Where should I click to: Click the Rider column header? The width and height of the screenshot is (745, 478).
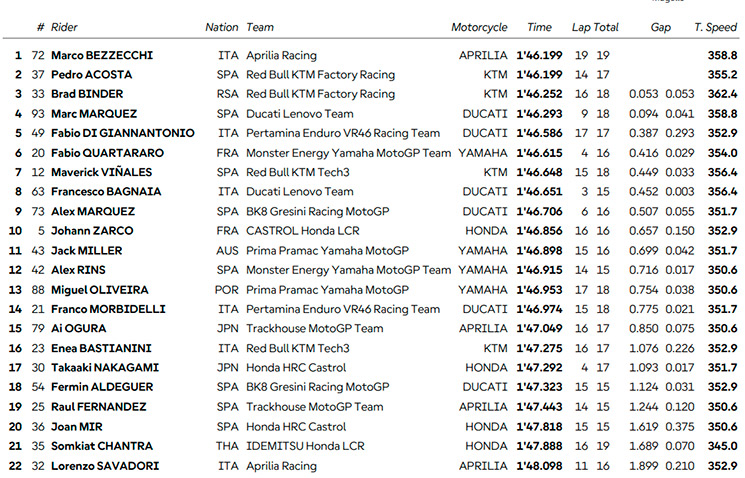[64, 28]
